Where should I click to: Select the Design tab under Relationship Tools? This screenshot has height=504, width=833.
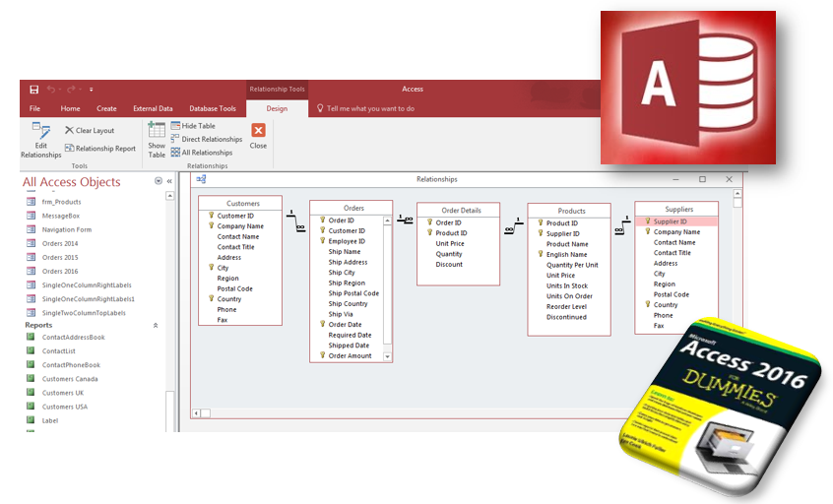pos(277,108)
